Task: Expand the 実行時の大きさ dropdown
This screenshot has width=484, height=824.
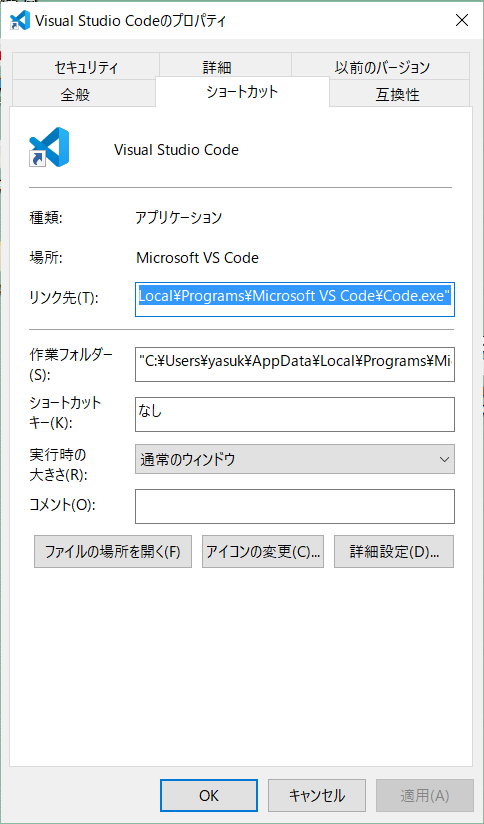Action: pos(295,459)
